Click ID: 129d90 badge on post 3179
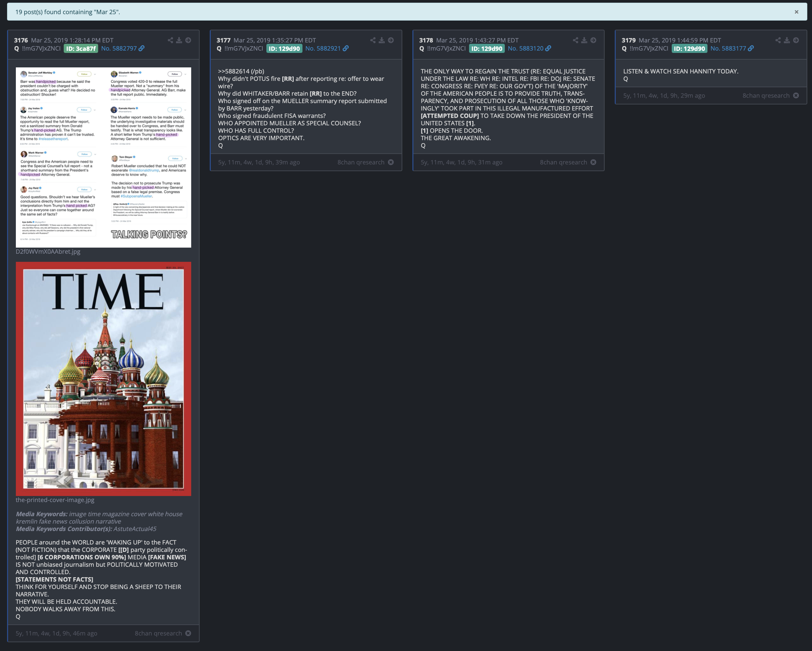Viewport: 812px width, 651px height. (x=689, y=49)
